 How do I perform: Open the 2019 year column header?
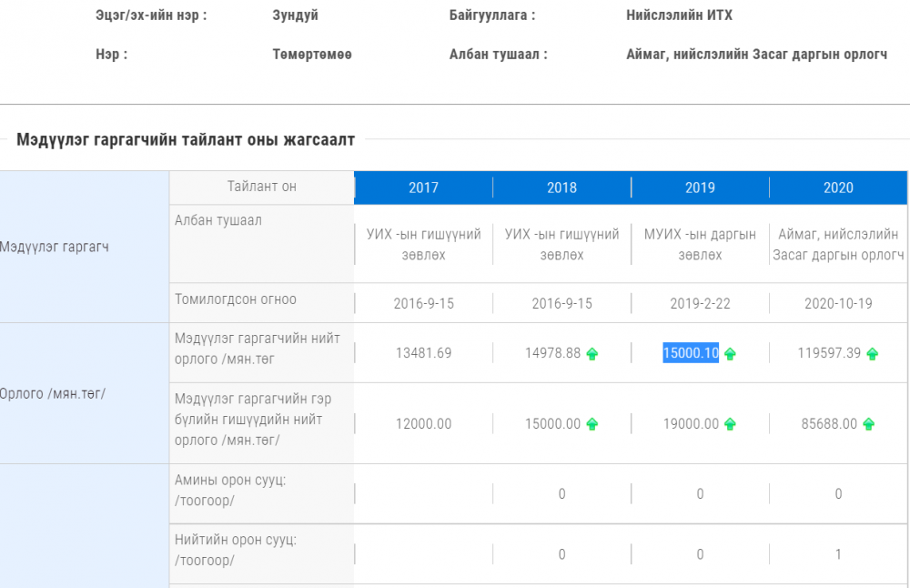coord(700,188)
